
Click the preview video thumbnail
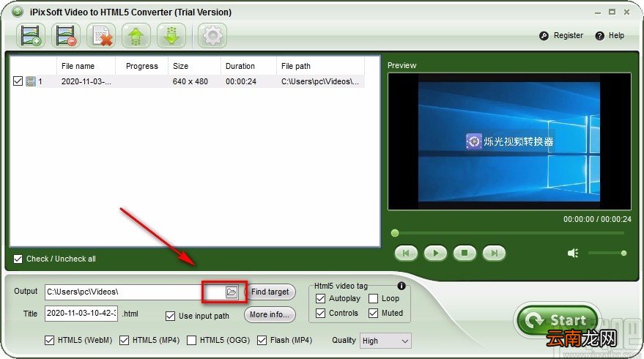(509, 141)
